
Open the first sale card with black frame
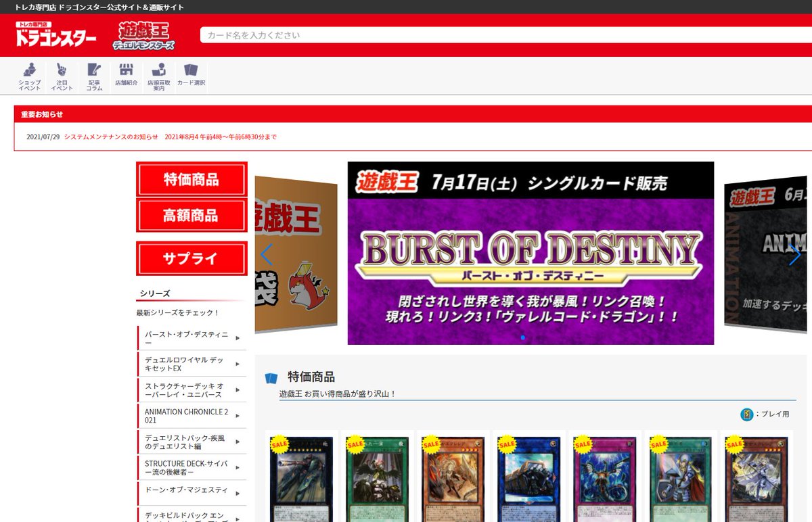pos(301,479)
